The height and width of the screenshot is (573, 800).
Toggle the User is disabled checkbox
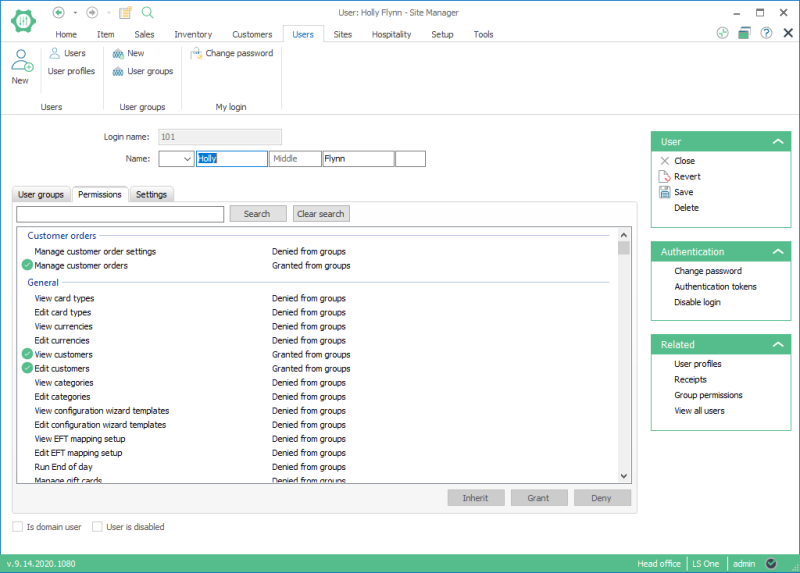(97, 527)
